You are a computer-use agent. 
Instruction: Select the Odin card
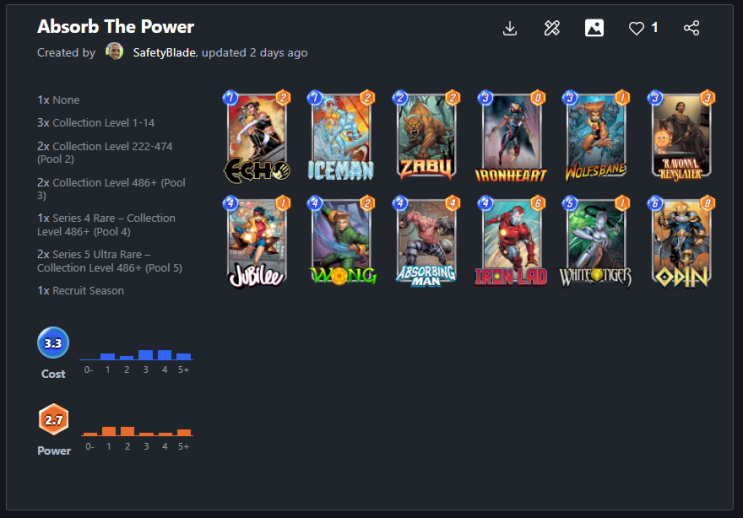pos(681,242)
